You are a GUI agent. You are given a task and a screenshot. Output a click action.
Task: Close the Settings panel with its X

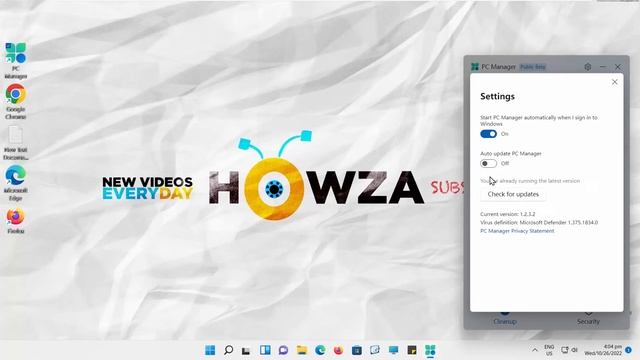pos(615,82)
